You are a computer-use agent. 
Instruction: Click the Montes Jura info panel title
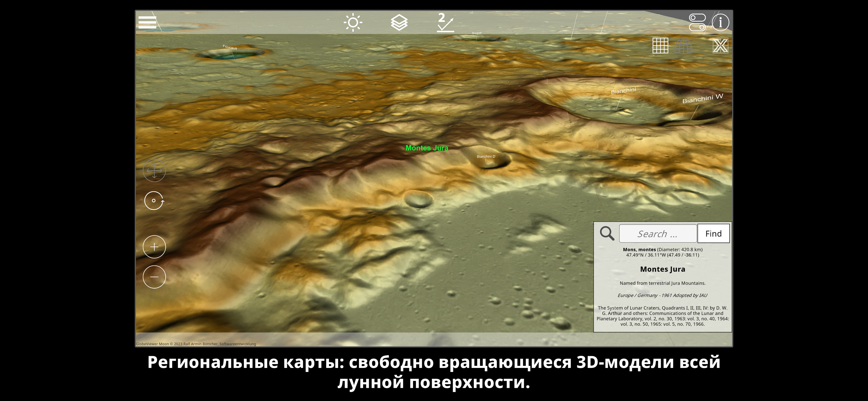[662, 269]
